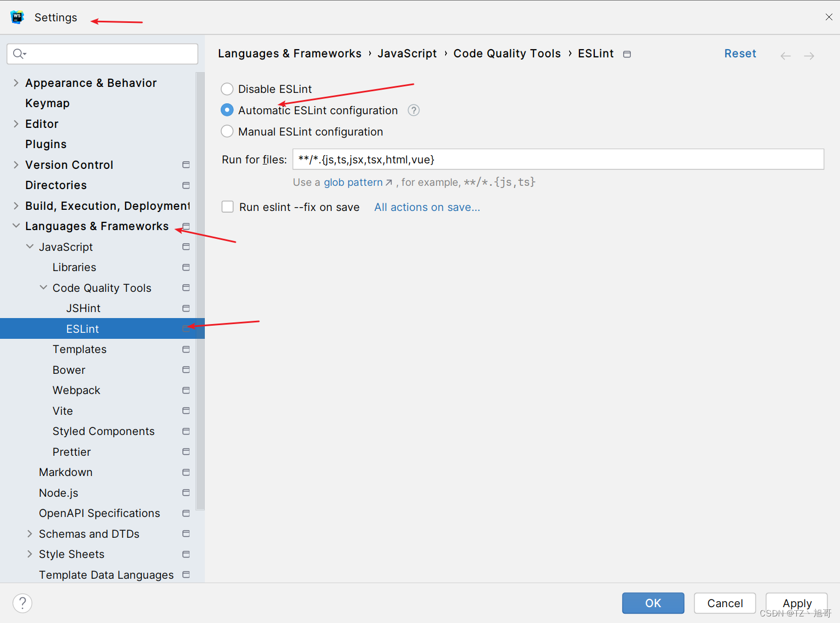This screenshot has width=840, height=623.
Task: Click the project icon beside JSHint
Action: pos(186,308)
